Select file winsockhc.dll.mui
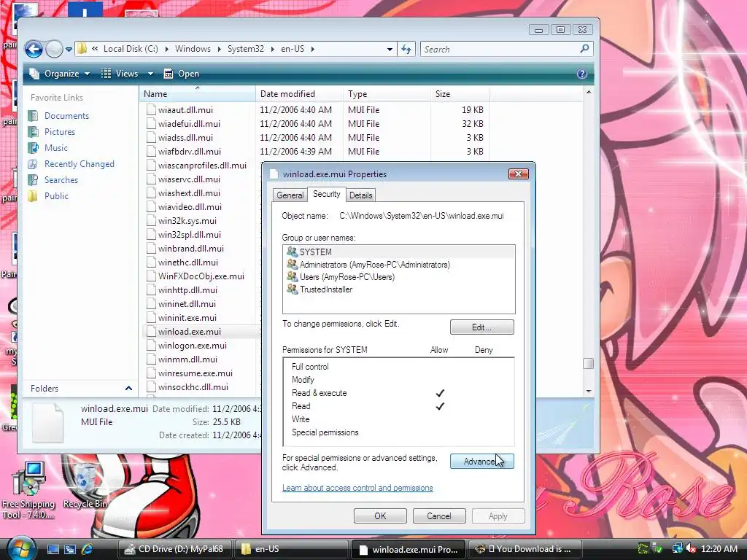Screen dimensions: 747x560 [x=193, y=387]
